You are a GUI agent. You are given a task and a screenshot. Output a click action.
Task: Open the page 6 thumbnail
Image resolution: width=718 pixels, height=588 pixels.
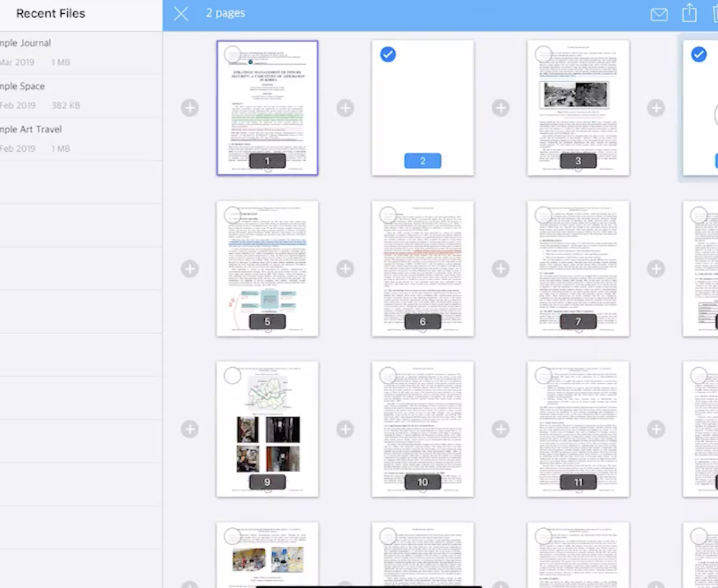(x=423, y=269)
